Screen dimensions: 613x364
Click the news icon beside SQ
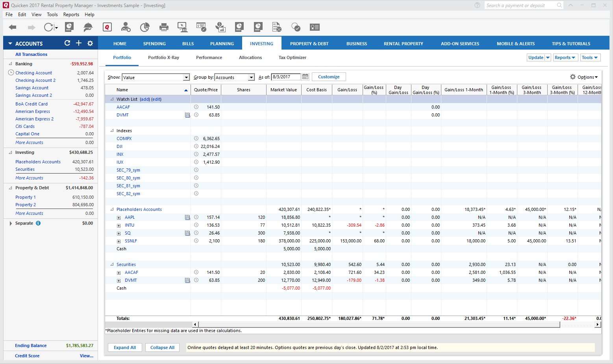(x=187, y=233)
